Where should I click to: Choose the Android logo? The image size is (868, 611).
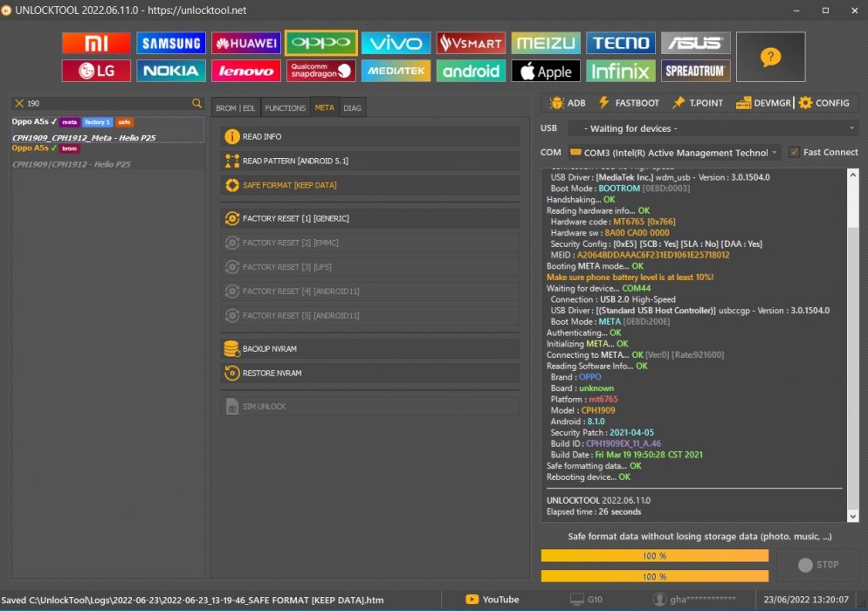click(x=471, y=71)
